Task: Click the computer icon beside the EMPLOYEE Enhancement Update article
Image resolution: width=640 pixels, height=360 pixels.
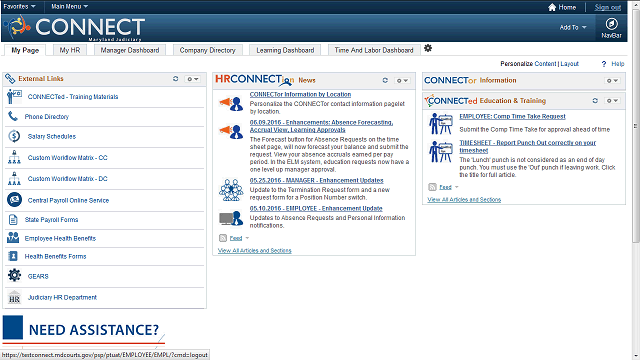Action: click(x=231, y=218)
